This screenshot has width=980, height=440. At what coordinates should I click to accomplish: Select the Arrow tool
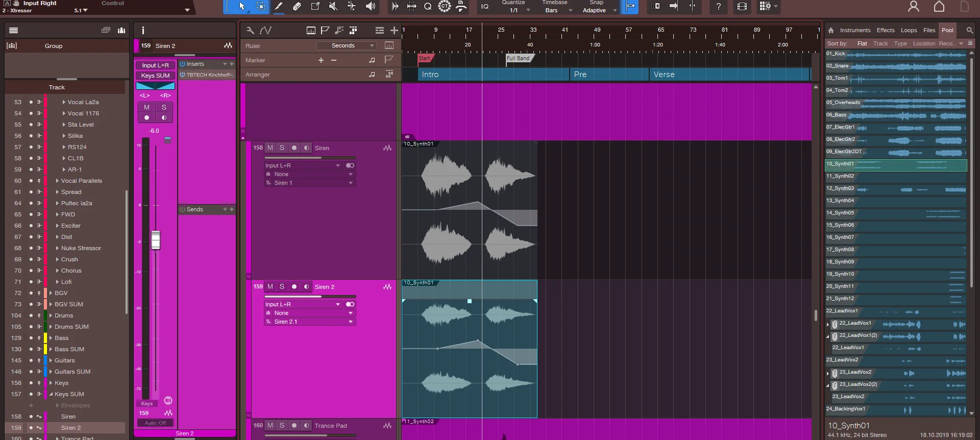point(242,7)
